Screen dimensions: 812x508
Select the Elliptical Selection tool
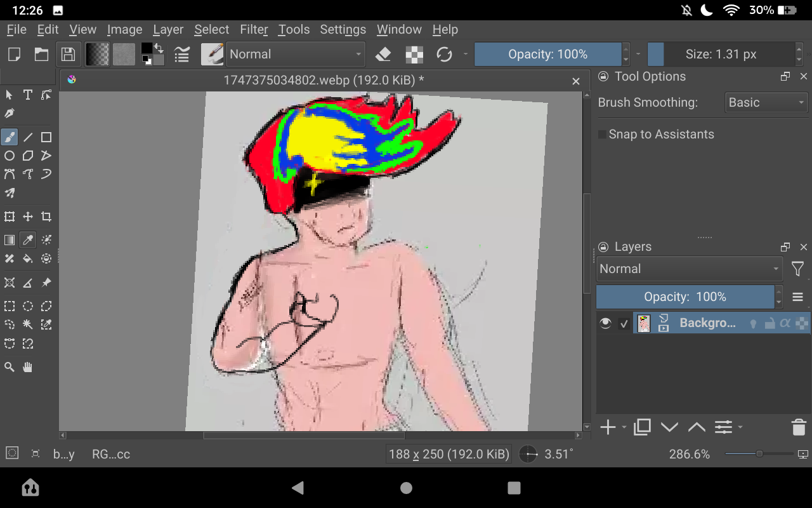[28, 306]
